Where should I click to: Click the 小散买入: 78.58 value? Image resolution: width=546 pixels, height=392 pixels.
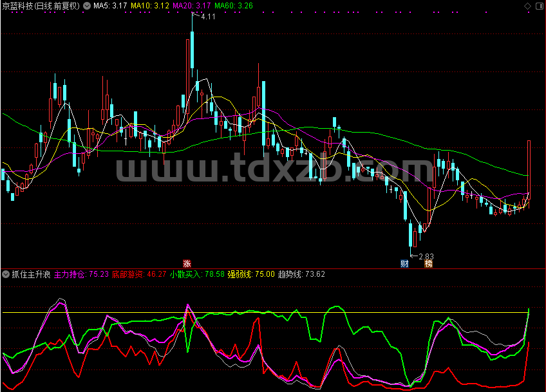point(197,274)
